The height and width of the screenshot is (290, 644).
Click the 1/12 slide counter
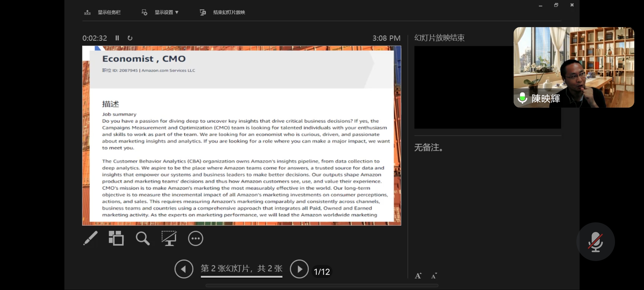(x=322, y=271)
